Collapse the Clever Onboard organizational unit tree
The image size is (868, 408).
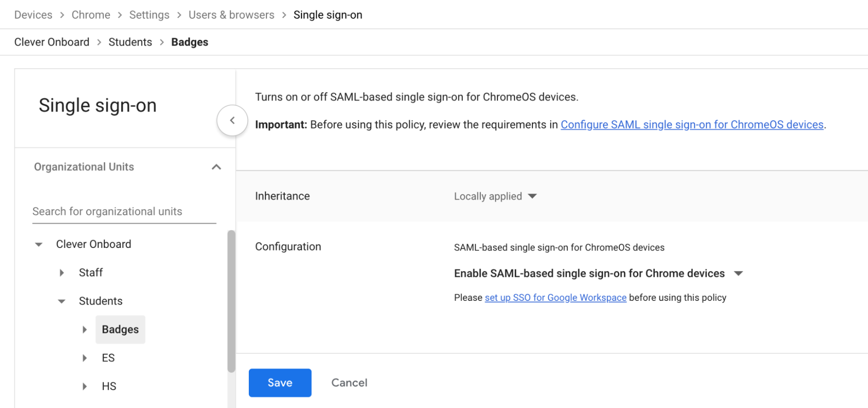(39, 244)
